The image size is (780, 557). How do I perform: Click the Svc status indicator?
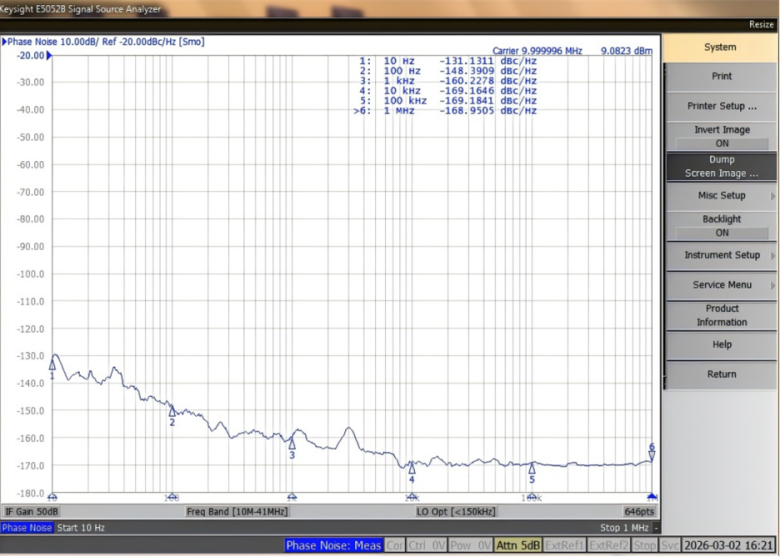pos(670,546)
